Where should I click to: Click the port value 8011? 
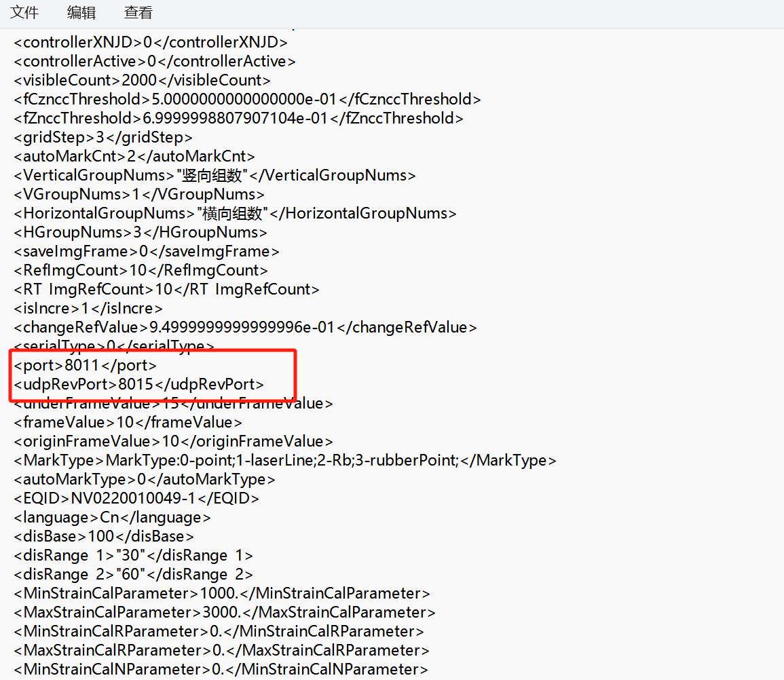coord(82,365)
